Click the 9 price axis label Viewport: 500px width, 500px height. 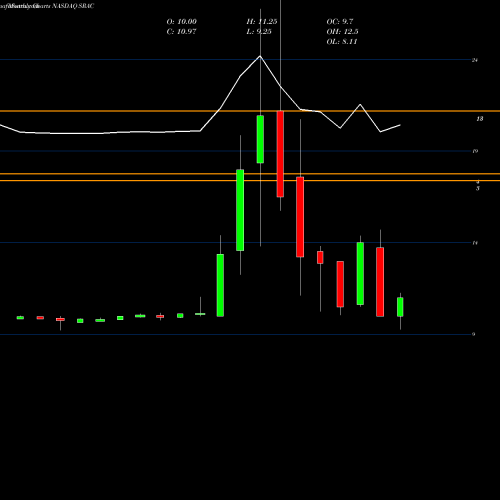(x=474, y=334)
